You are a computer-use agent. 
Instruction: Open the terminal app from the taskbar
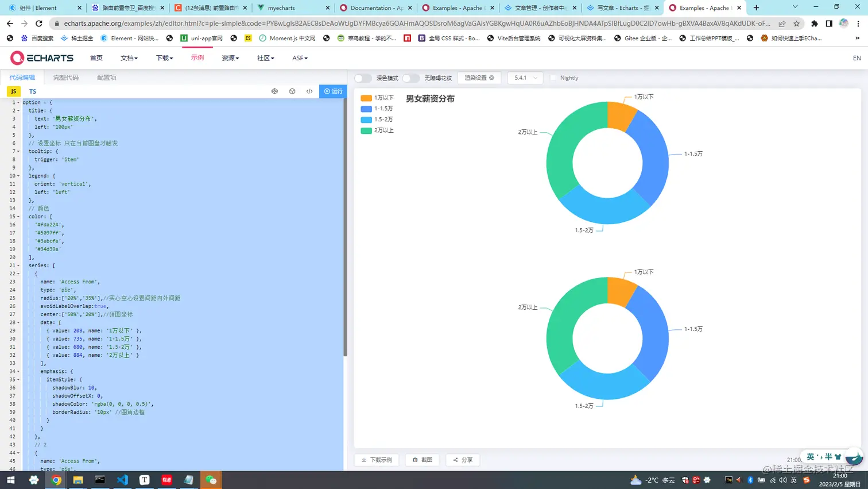(x=100, y=480)
